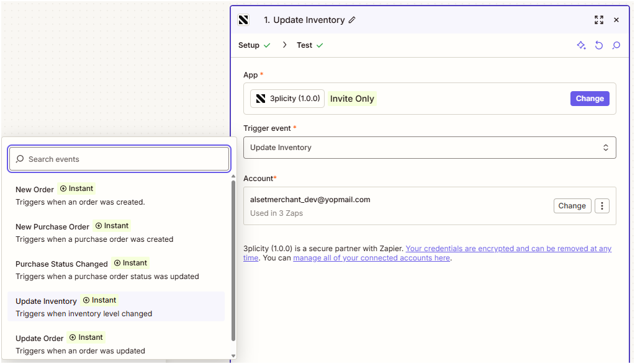Click Instant badge next to Purchase Status Changed
Viewport: 635px width, 364px height.
coord(130,263)
